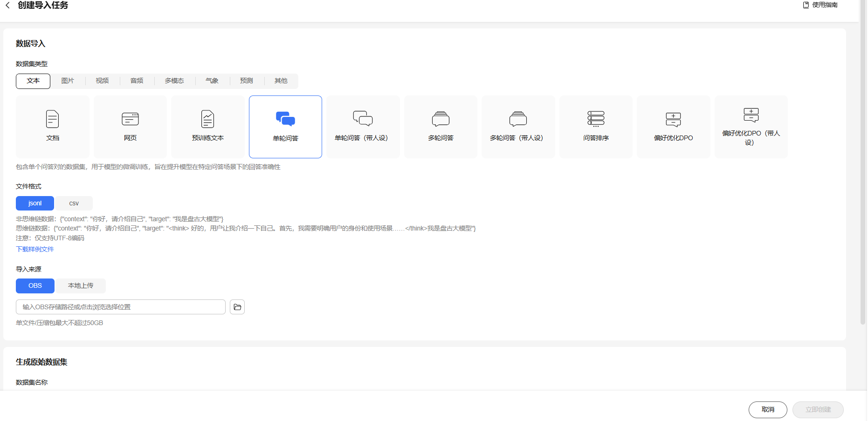Open the 使用指南 usage guide
The width and height of the screenshot is (868, 421).
[820, 5]
